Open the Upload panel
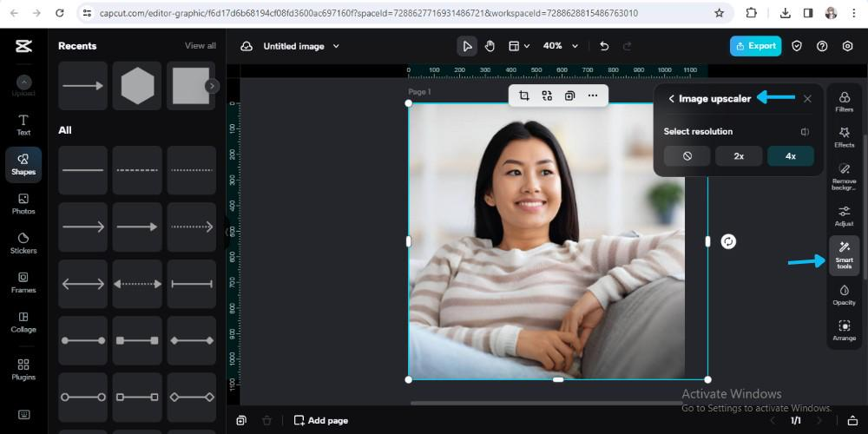The image size is (868, 434). pyautogui.click(x=23, y=86)
